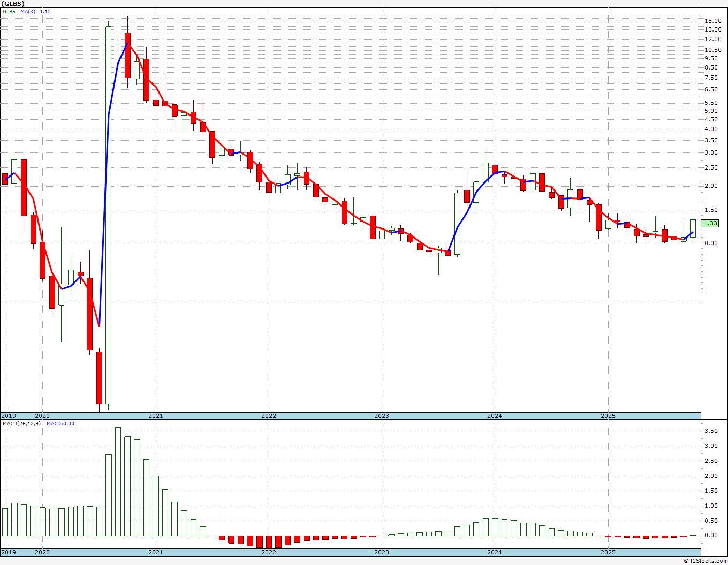Click 2019 on the price chart time axis
This screenshot has height=565, width=728.
[x=9, y=416]
